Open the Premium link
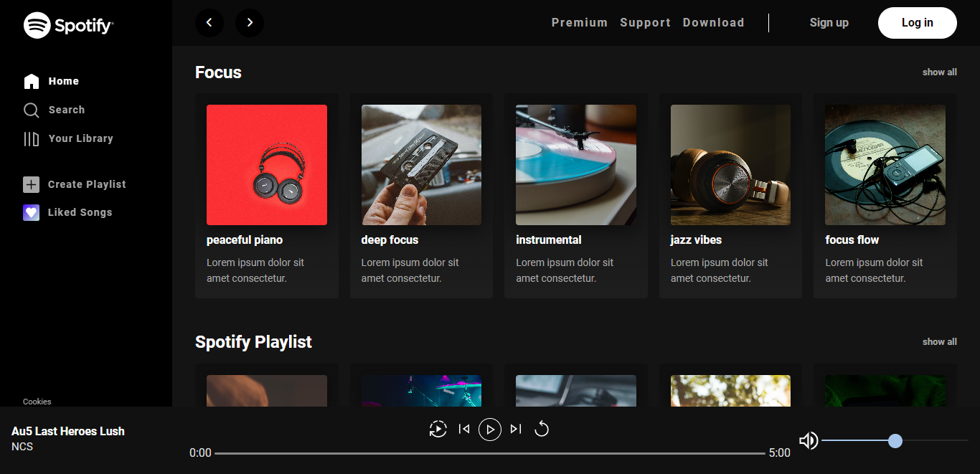The height and width of the screenshot is (474, 980). click(x=580, y=22)
